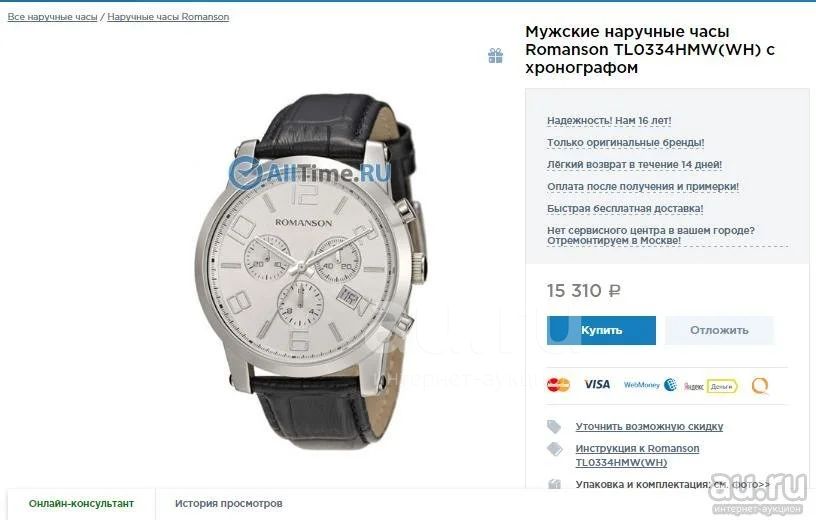Viewport: 816px width, 520px height.
Task: Select the QIWI payment icon
Action: click(760, 386)
